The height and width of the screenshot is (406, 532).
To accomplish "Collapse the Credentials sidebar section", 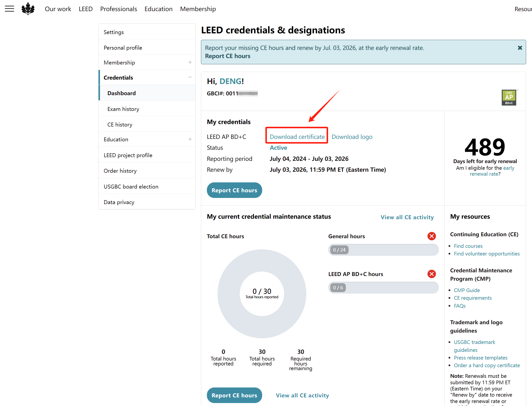I will pyautogui.click(x=190, y=77).
